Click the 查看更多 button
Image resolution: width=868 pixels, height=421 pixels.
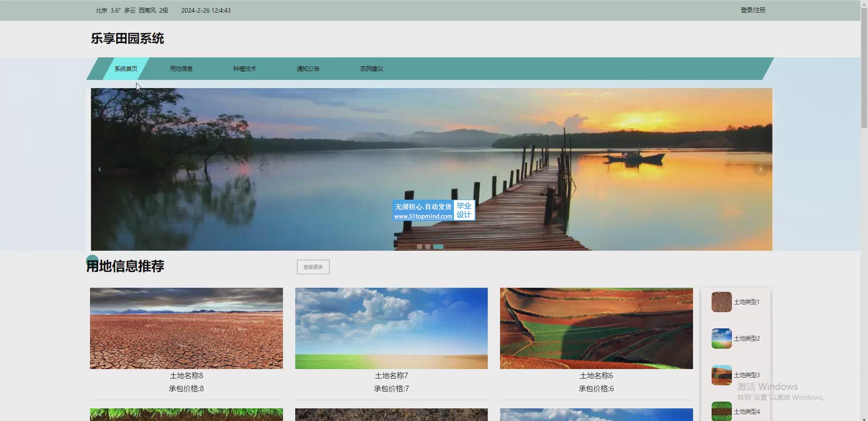point(313,267)
